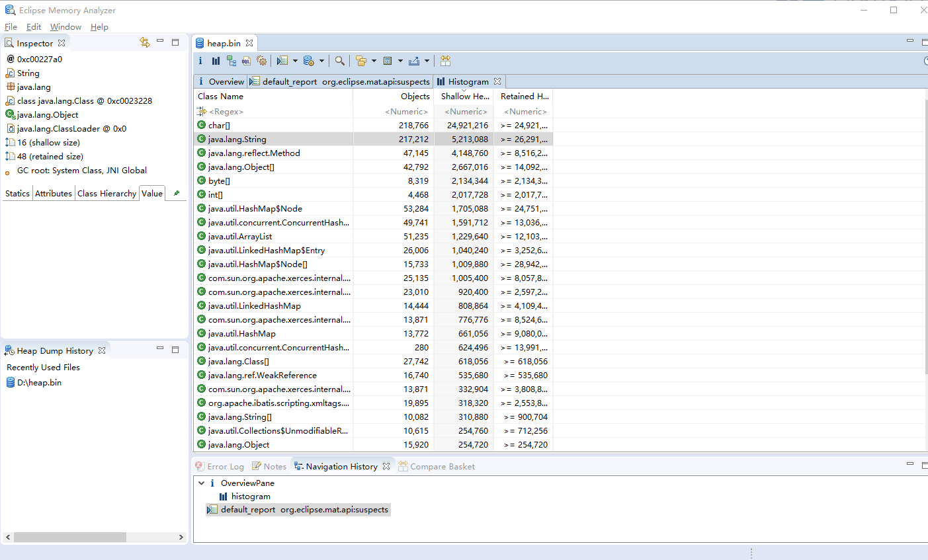Minimize the Heap Dump History panel

[x=160, y=348]
